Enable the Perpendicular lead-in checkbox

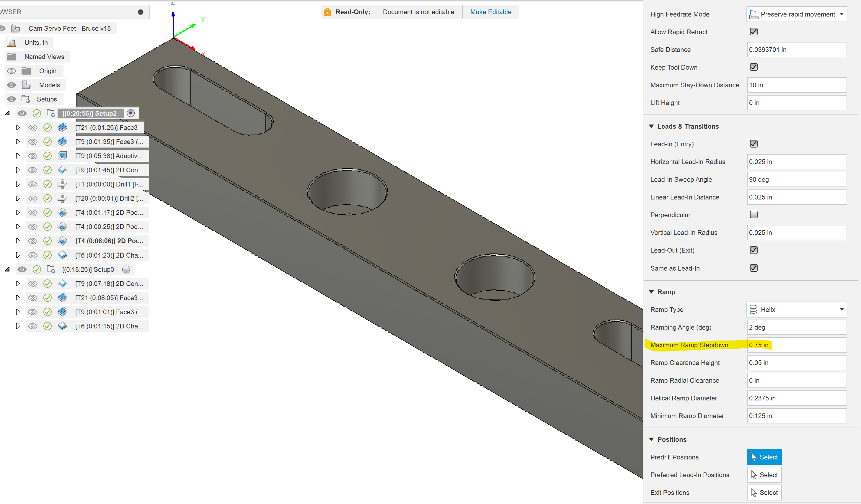click(x=754, y=215)
